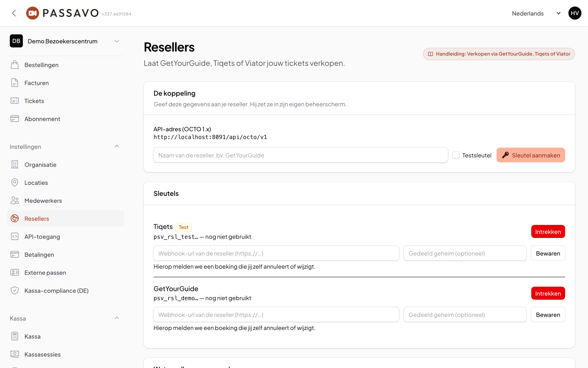Select Abonnement in sidebar

coord(65,119)
